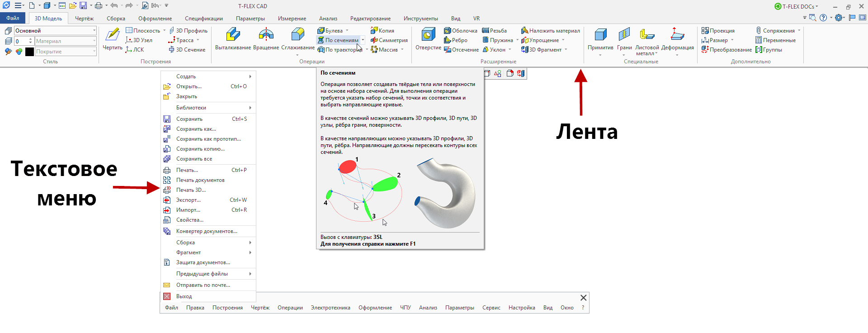Open the T-FLEX DOCs dropdown
The width and height of the screenshot is (868, 333).
coord(796,6)
